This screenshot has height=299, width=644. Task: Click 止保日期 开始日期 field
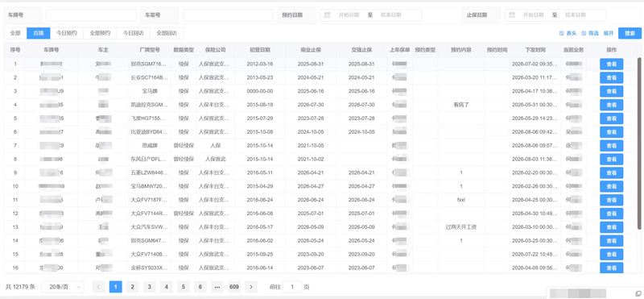pyautogui.click(x=533, y=15)
